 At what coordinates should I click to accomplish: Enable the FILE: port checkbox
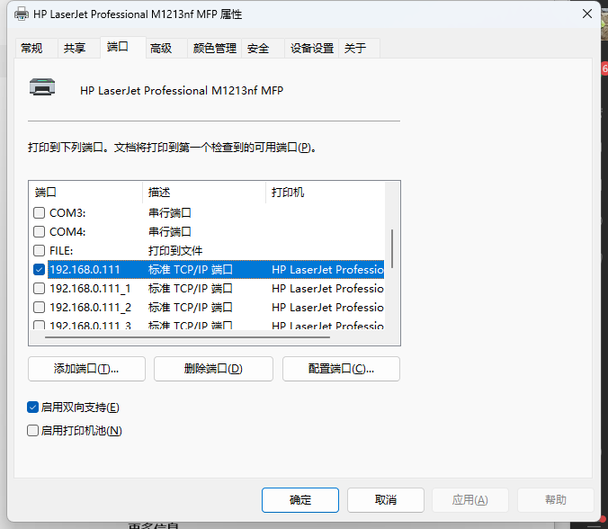tap(39, 251)
